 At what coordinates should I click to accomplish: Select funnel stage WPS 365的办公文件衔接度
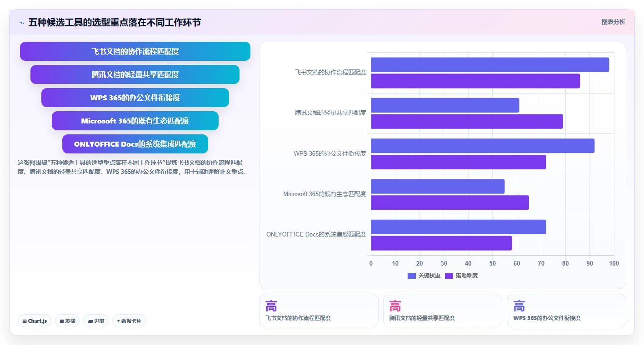click(135, 98)
